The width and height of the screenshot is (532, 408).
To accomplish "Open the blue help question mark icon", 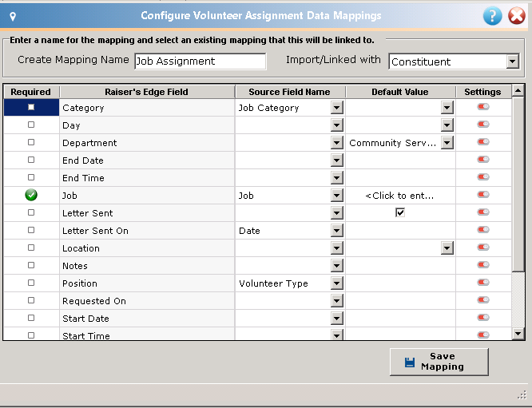I will [x=492, y=16].
